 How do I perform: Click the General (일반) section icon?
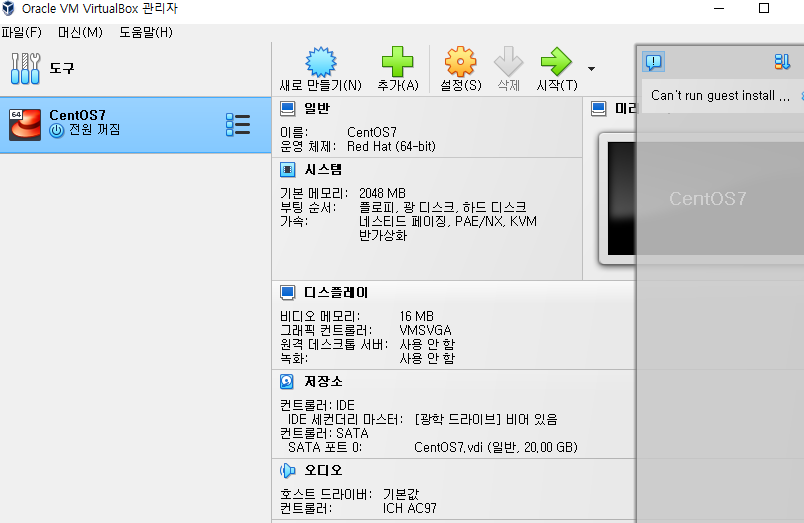pyautogui.click(x=288, y=109)
